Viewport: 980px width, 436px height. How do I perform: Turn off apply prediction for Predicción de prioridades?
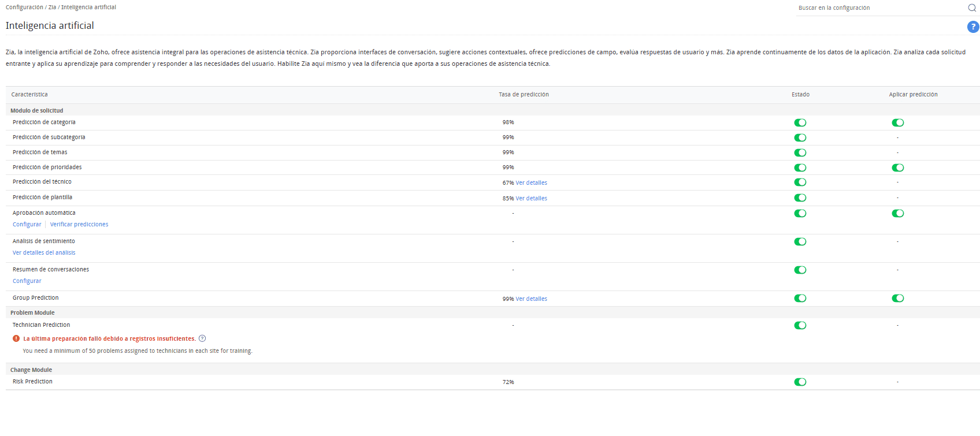point(897,167)
